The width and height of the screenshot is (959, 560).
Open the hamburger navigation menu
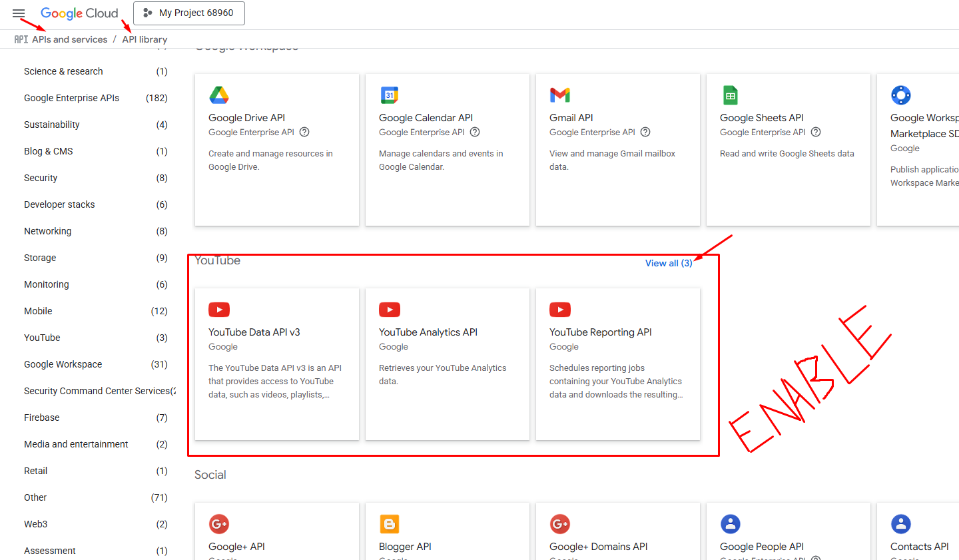coord(19,13)
